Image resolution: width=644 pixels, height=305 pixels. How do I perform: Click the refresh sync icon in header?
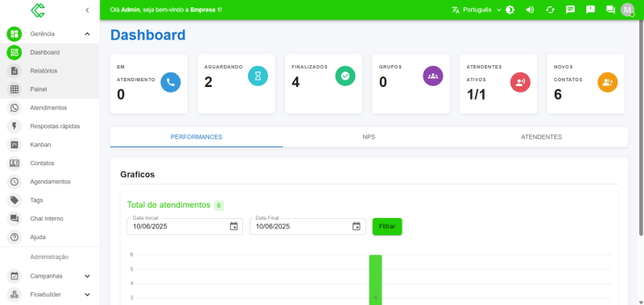(551, 10)
